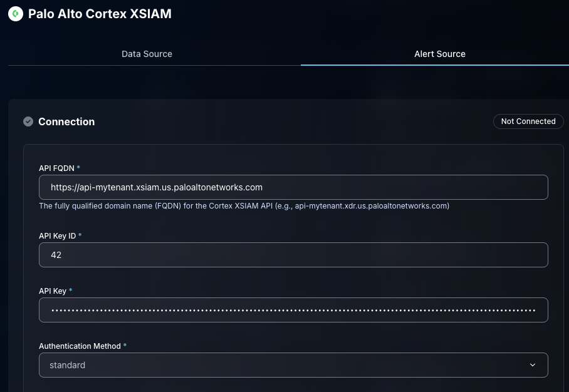Click into the API Key ID field
This screenshot has width=569, height=392.
(293, 255)
